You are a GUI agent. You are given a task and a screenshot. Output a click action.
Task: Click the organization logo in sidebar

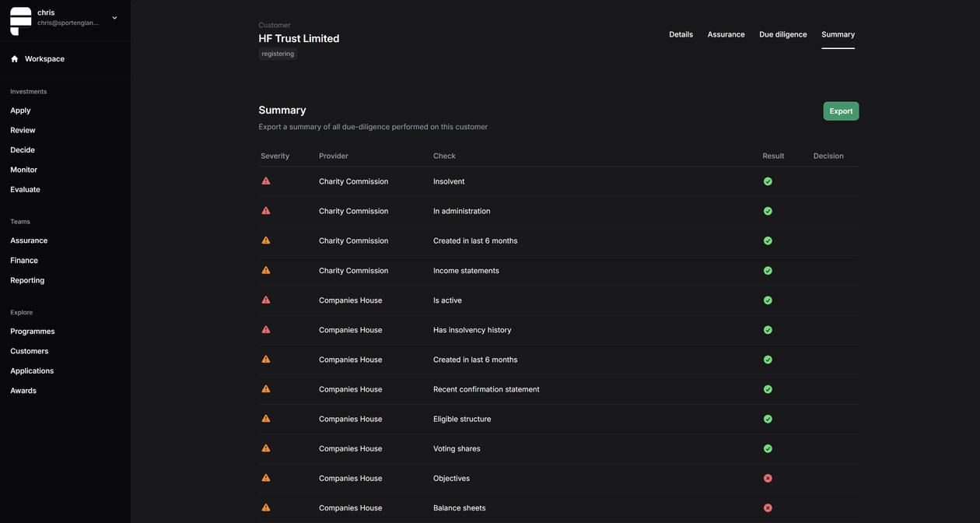click(x=21, y=21)
